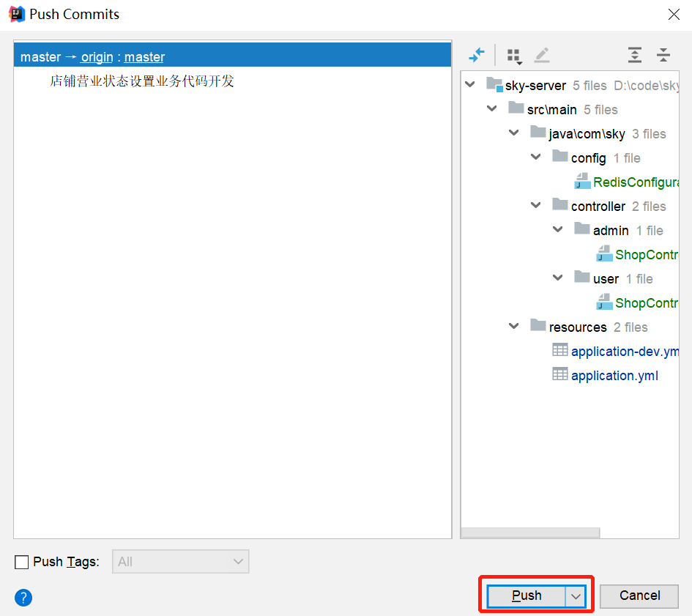Click the Expand All icon
The height and width of the screenshot is (616, 692).
(x=635, y=55)
